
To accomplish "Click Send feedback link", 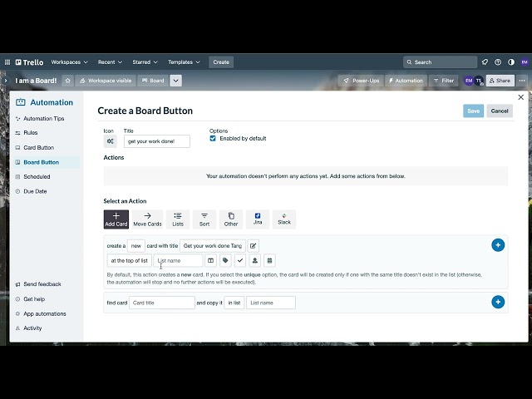I will point(42,284).
